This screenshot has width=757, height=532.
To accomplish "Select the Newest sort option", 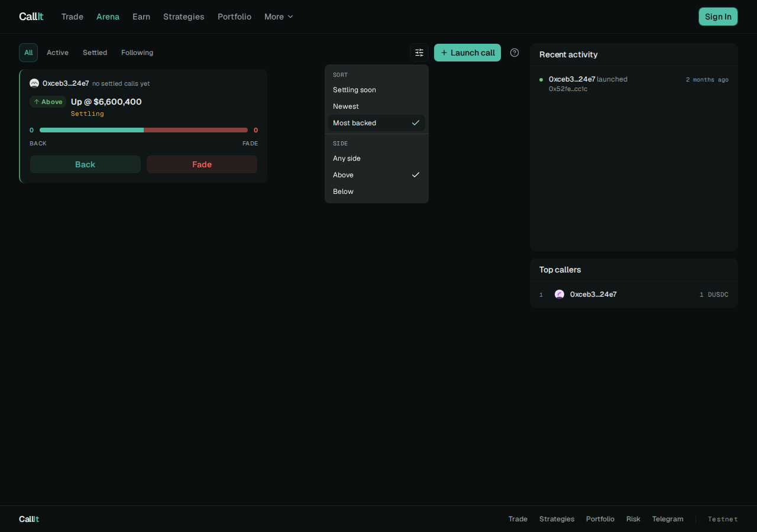I will click(x=377, y=106).
